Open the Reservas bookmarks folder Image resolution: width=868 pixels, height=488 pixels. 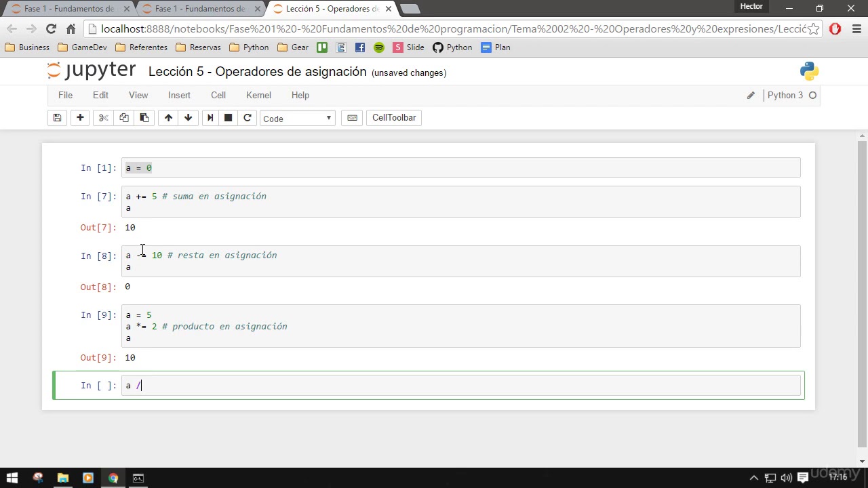point(198,47)
